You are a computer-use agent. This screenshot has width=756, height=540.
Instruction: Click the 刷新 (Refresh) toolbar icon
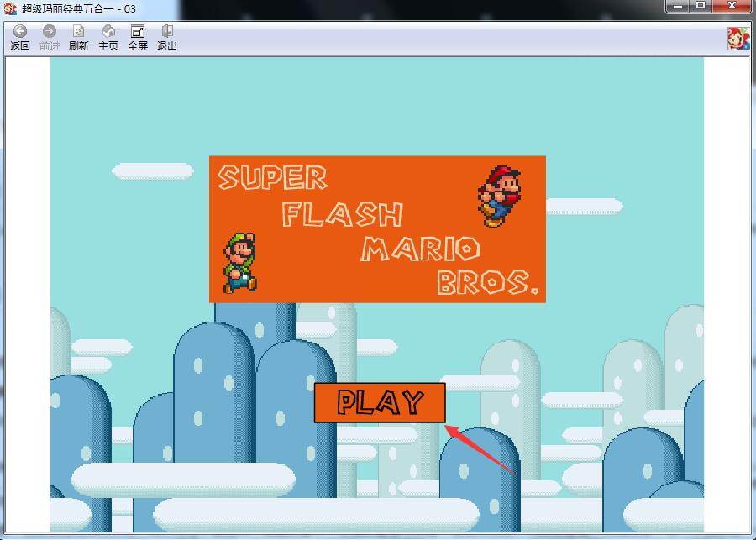pyautogui.click(x=77, y=34)
